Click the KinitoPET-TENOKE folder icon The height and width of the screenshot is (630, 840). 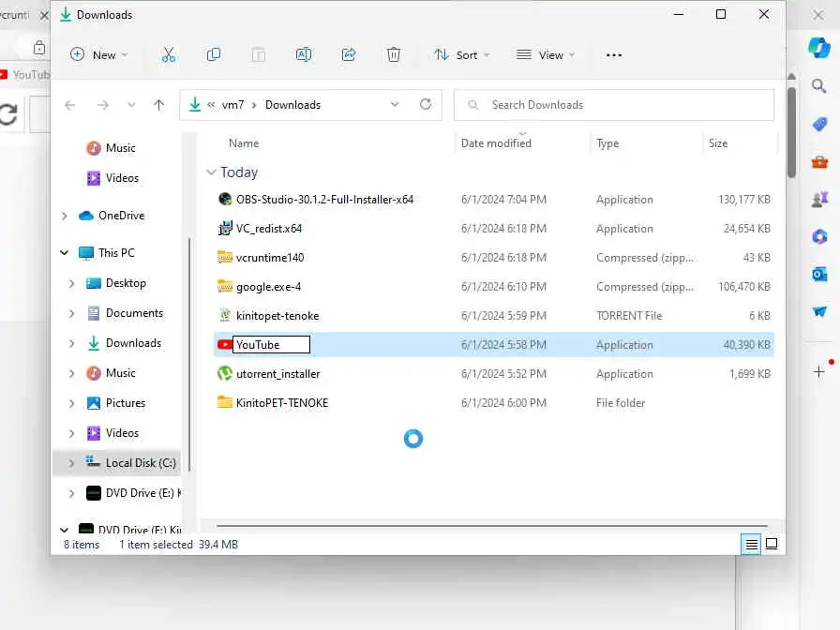pos(224,402)
